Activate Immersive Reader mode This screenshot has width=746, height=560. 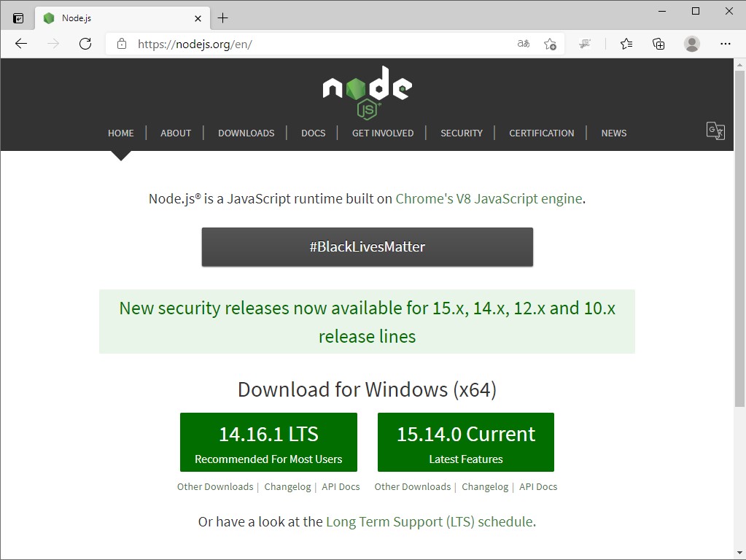pyautogui.click(x=523, y=44)
